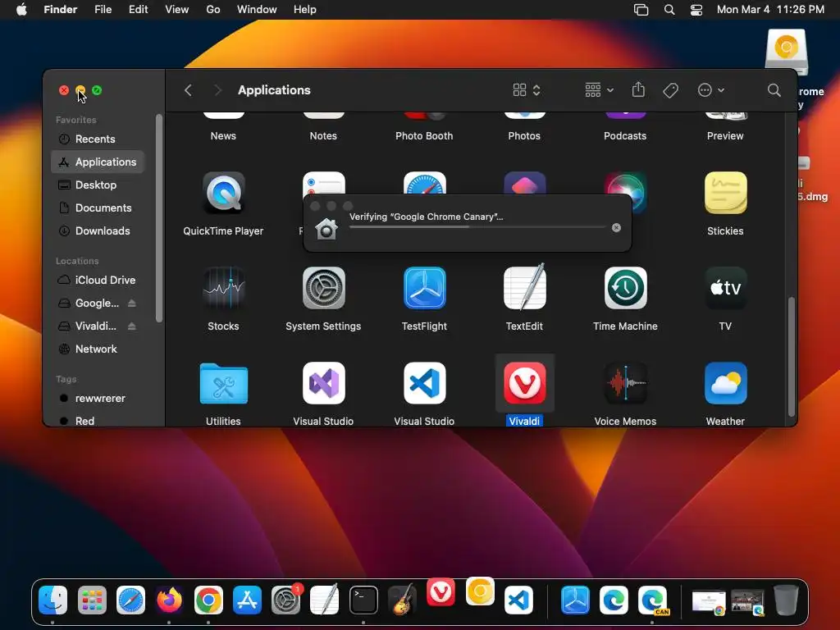Image resolution: width=840 pixels, height=630 pixels.
Task: Open the minimized Chrome window thumbnail in Dock
Action: point(708,601)
